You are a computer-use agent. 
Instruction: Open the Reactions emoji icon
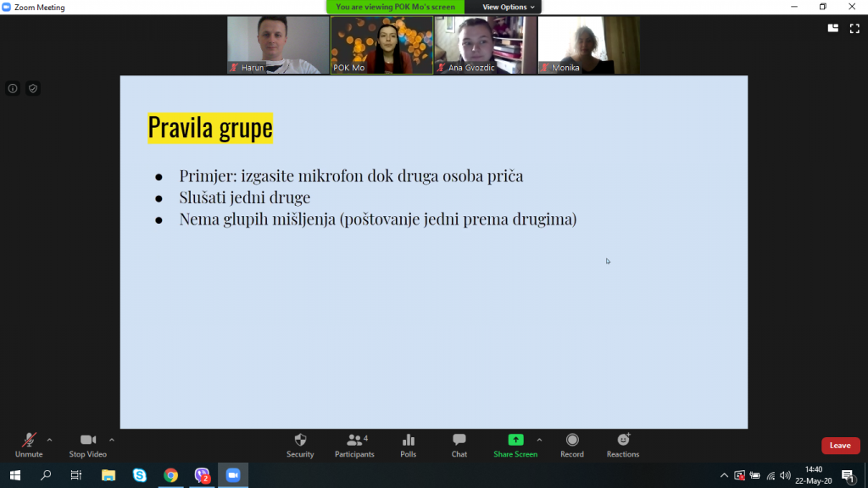coord(623,441)
